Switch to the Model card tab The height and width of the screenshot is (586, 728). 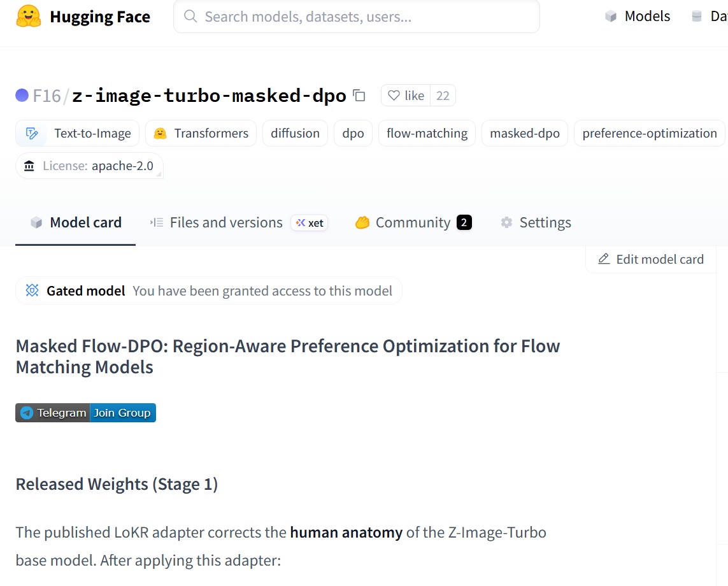75,222
